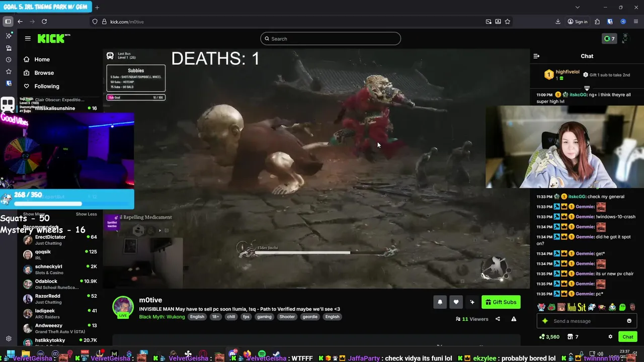Image resolution: width=644 pixels, height=362 pixels.
Task: Report the stream with warning triangle icon
Action: point(514,319)
